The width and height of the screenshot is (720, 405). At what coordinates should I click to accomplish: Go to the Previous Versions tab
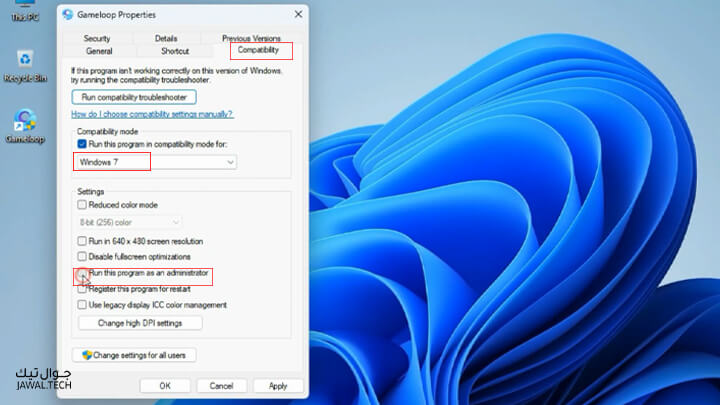[x=251, y=38]
